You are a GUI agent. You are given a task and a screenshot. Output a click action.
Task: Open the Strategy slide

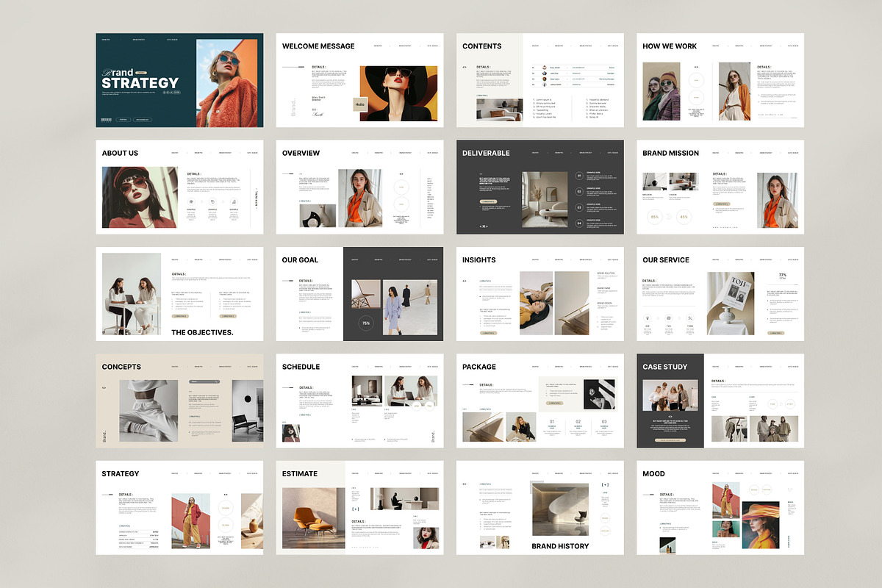[179, 508]
